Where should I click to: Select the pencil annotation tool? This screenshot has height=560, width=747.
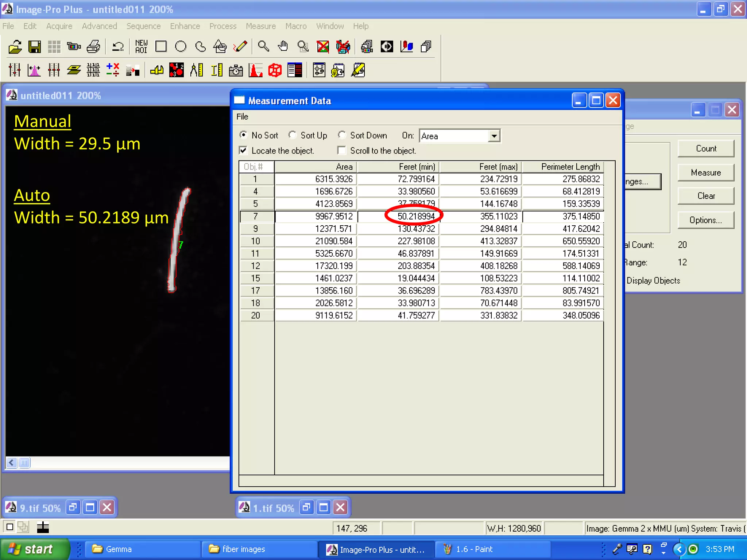(240, 47)
